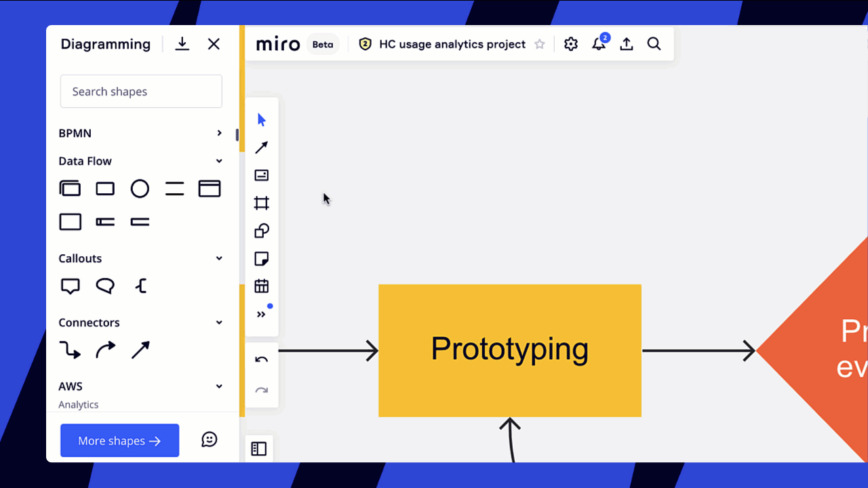The image size is (868, 488).
Task: Expand more tools with the chevron button
Action: pyautogui.click(x=261, y=313)
